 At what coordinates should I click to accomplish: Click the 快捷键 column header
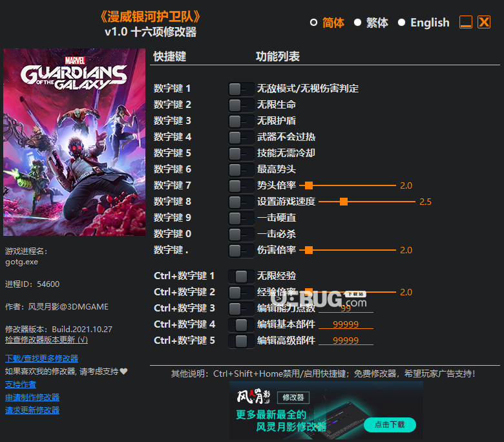(170, 56)
